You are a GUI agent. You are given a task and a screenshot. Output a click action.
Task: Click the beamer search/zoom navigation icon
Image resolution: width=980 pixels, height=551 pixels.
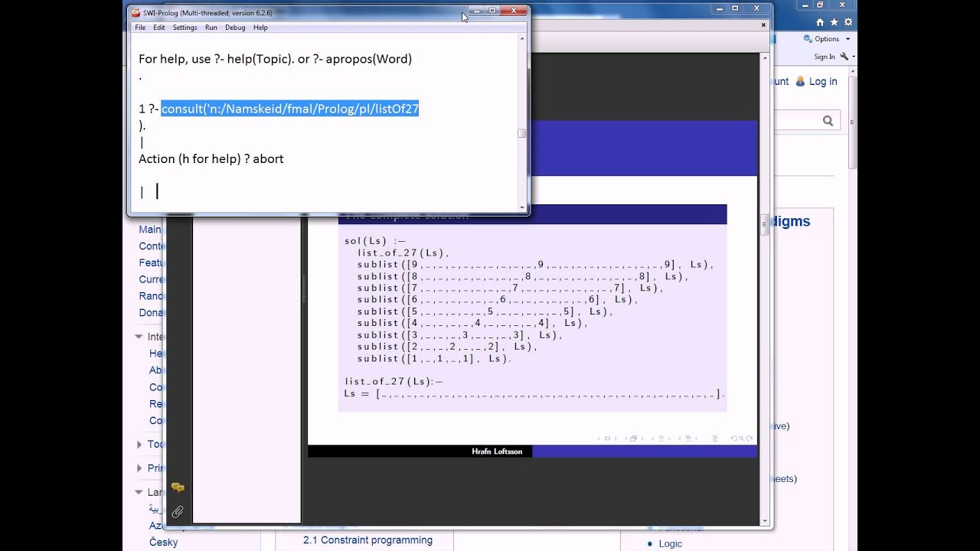743,439
